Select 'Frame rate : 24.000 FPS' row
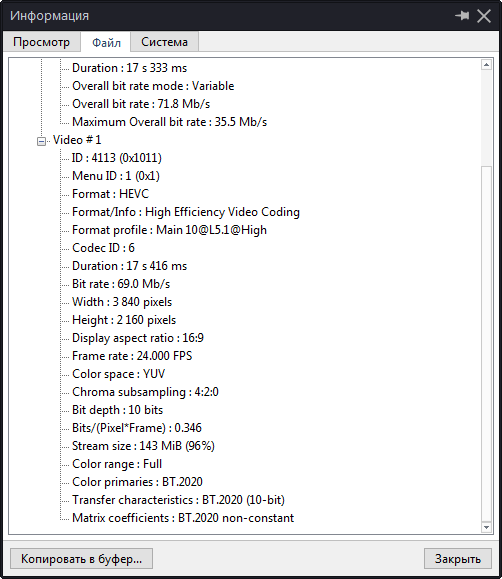The height and width of the screenshot is (579, 502). pos(132,356)
